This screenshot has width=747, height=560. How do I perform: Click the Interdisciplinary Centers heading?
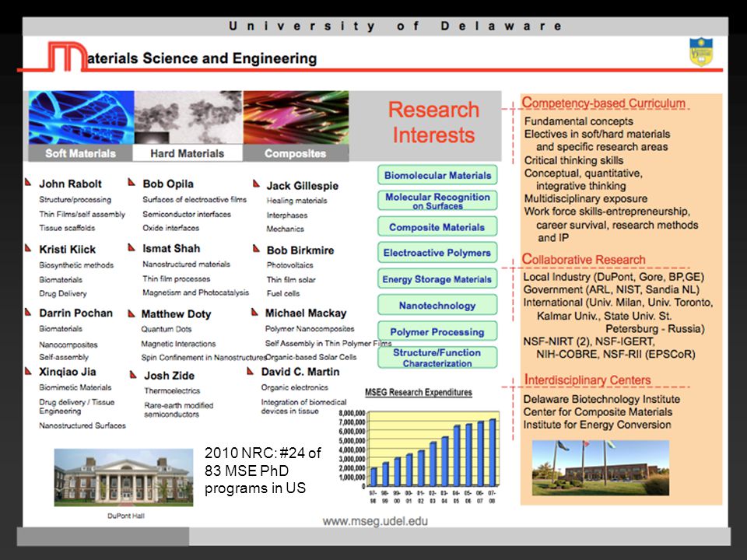(587, 380)
